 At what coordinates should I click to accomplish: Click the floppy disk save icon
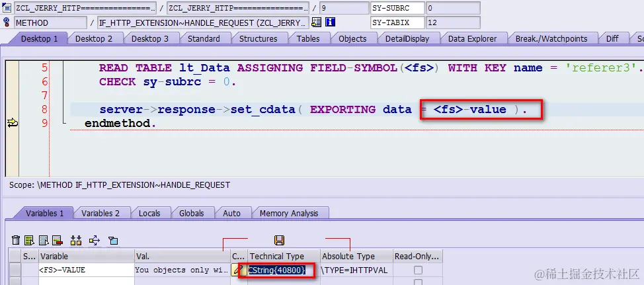279,240
